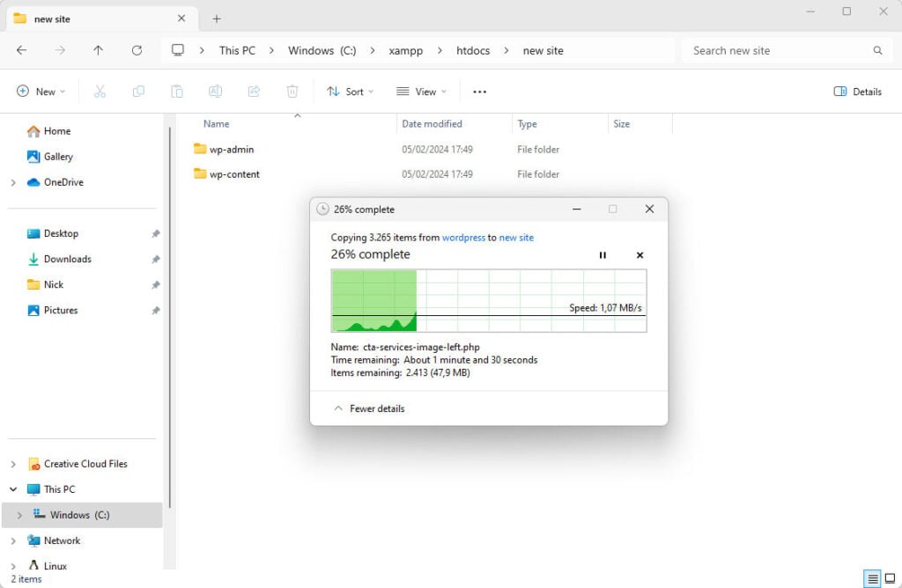Click the Paste icon in the toolbar
Image resolution: width=902 pixels, height=588 pixels.
coord(176,92)
